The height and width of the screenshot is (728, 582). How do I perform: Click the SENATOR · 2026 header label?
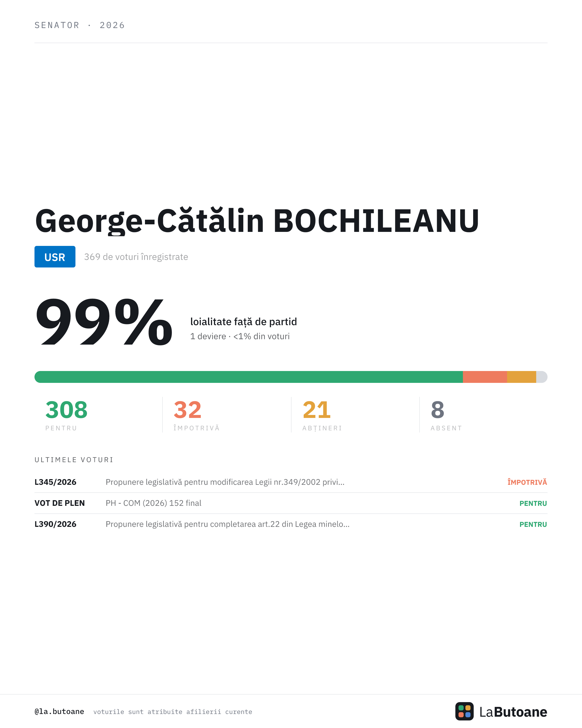pos(80,25)
